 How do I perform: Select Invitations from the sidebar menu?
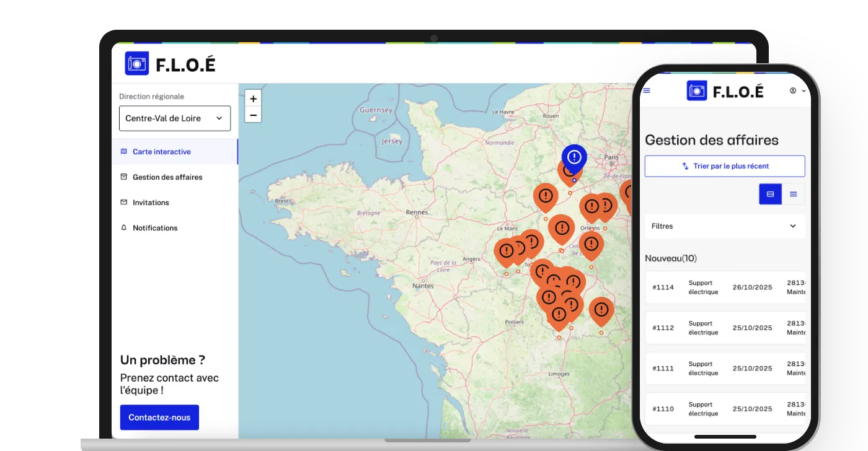pyautogui.click(x=150, y=202)
